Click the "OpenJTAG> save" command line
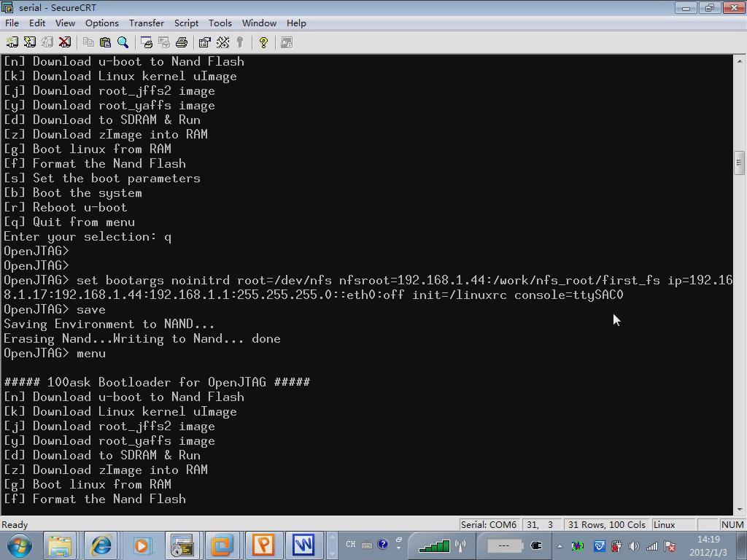This screenshot has height=560, width=747. tap(55, 309)
